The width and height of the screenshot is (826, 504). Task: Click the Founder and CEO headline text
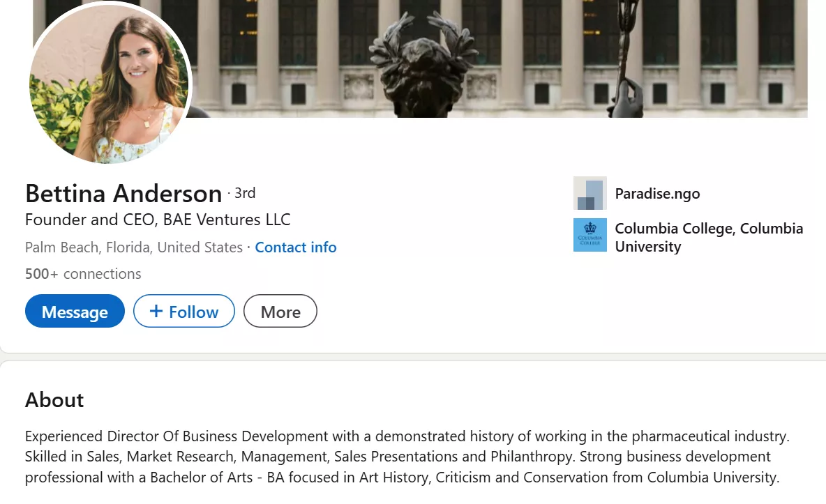(158, 220)
